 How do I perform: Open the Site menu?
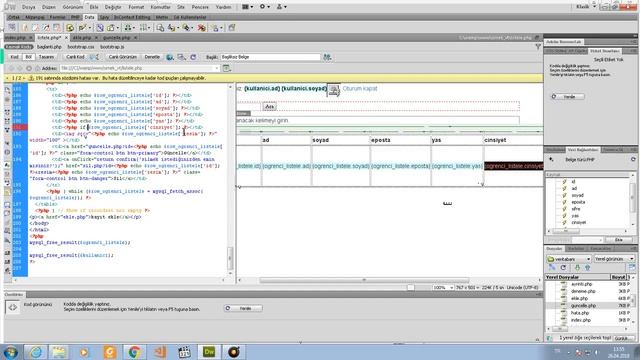(181, 7)
